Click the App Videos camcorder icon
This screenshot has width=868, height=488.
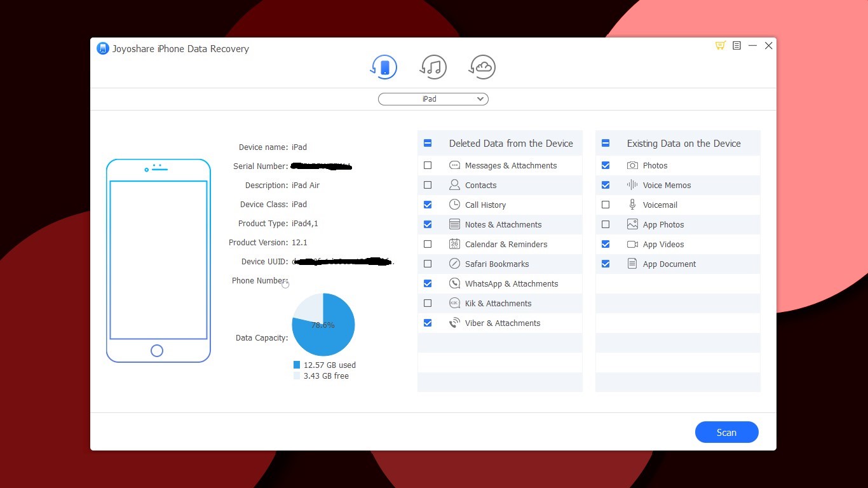(x=632, y=244)
